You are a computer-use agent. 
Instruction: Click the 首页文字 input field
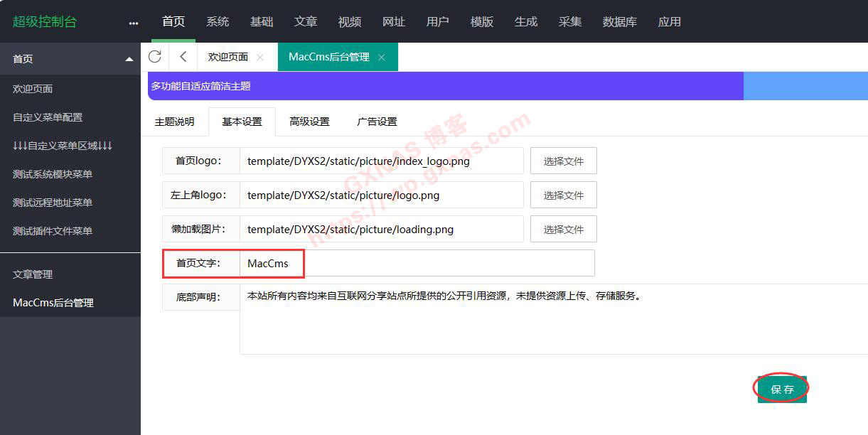(x=416, y=263)
